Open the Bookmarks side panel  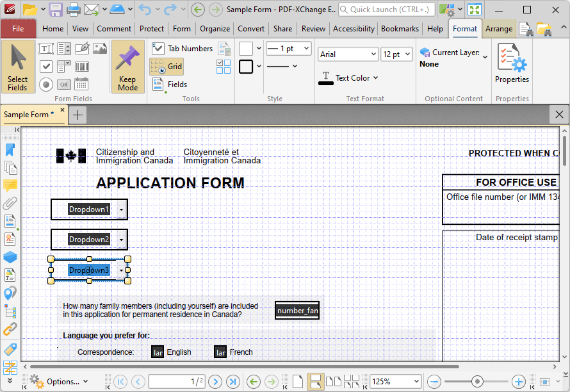[x=10, y=151]
